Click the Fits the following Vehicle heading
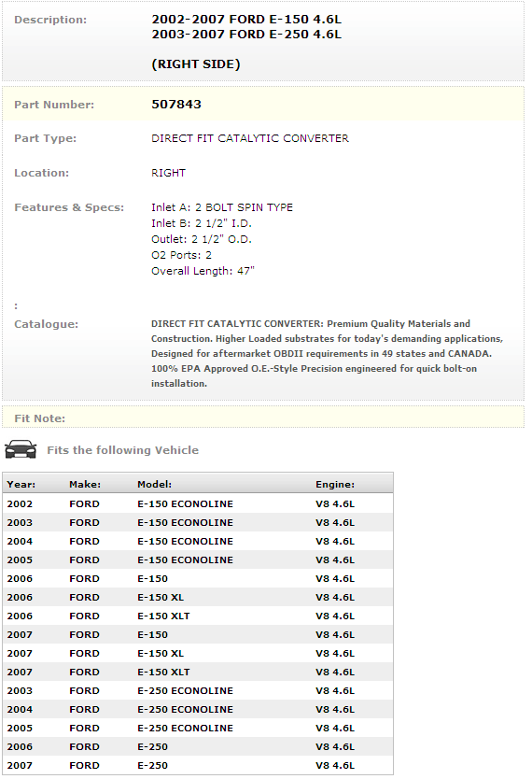This screenshot has width=532, height=779. click(x=122, y=450)
